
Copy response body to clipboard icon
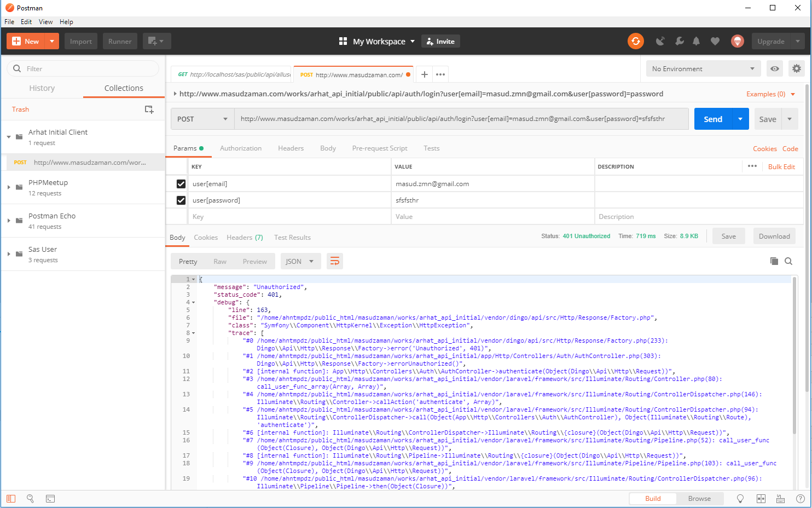click(774, 261)
